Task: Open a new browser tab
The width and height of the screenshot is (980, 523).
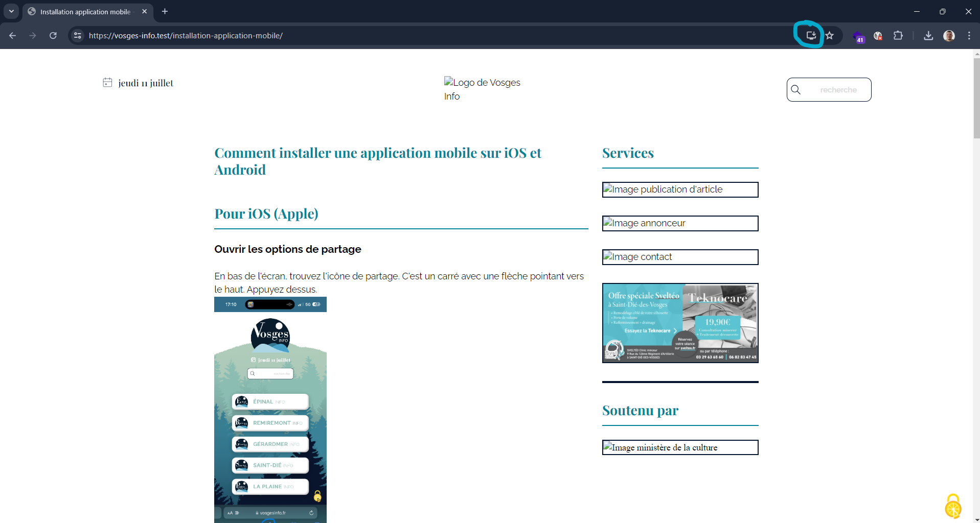Action: [165, 11]
